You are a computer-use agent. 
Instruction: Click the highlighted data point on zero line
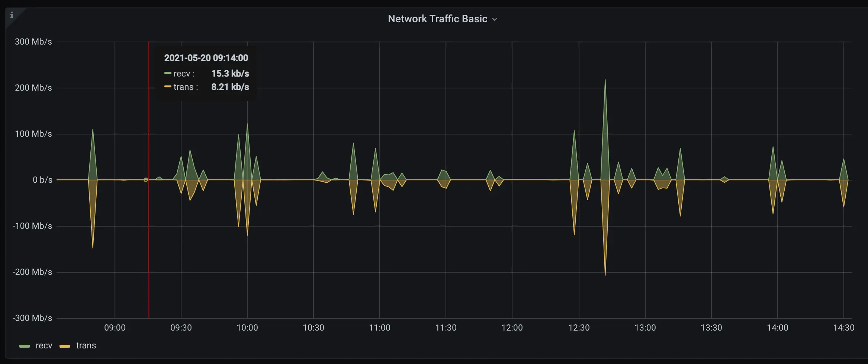point(146,180)
